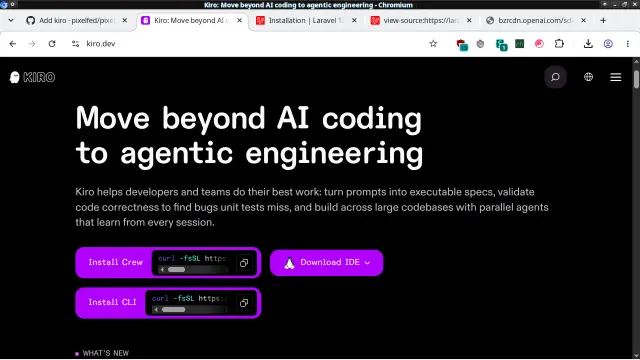Select the Kiro: Move beyond AI tab
Image resolution: width=640 pixels, height=360 pixels.
coord(192,20)
